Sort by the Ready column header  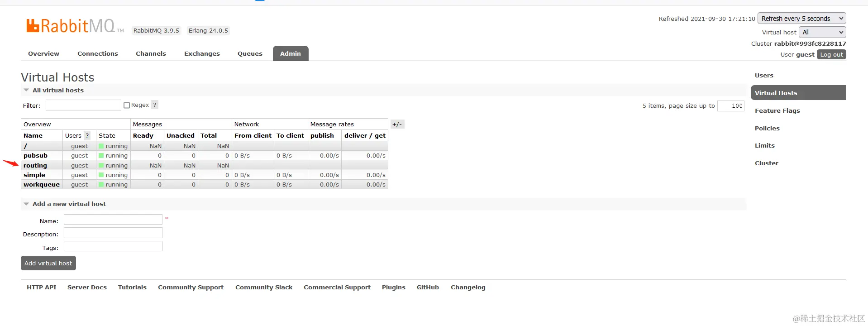pos(143,135)
